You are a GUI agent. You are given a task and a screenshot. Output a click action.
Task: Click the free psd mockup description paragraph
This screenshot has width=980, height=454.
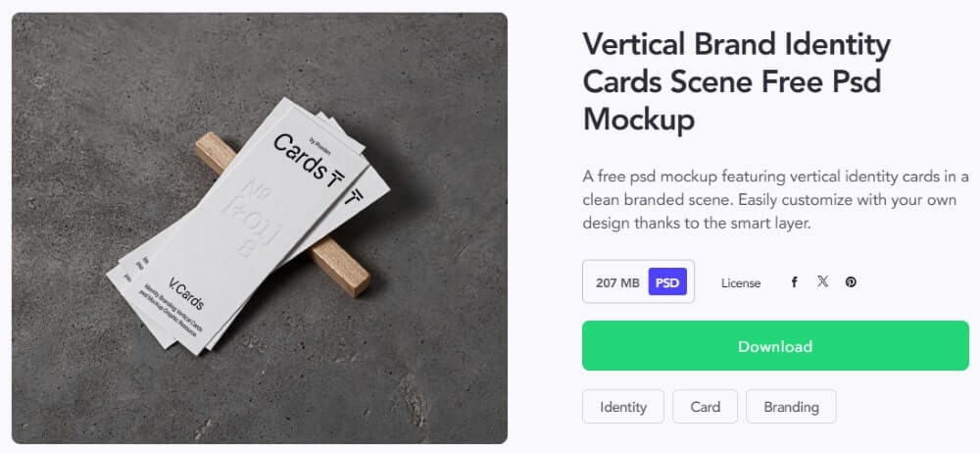pos(774,199)
